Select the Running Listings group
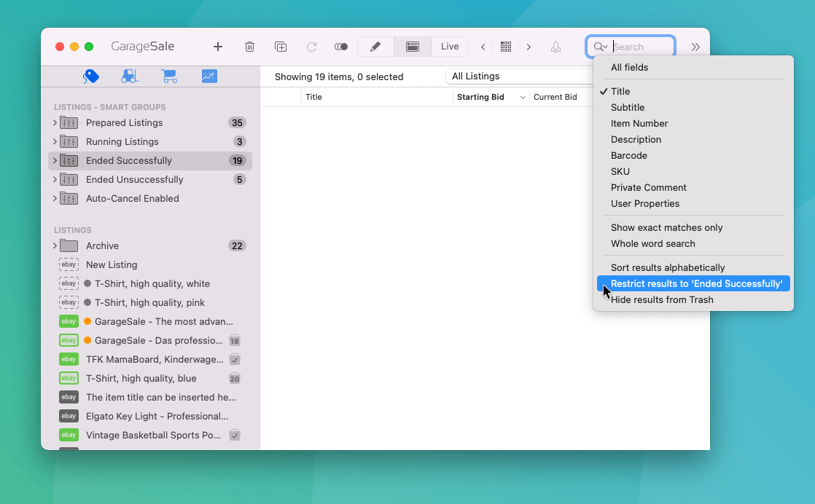815x504 pixels. (150, 142)
